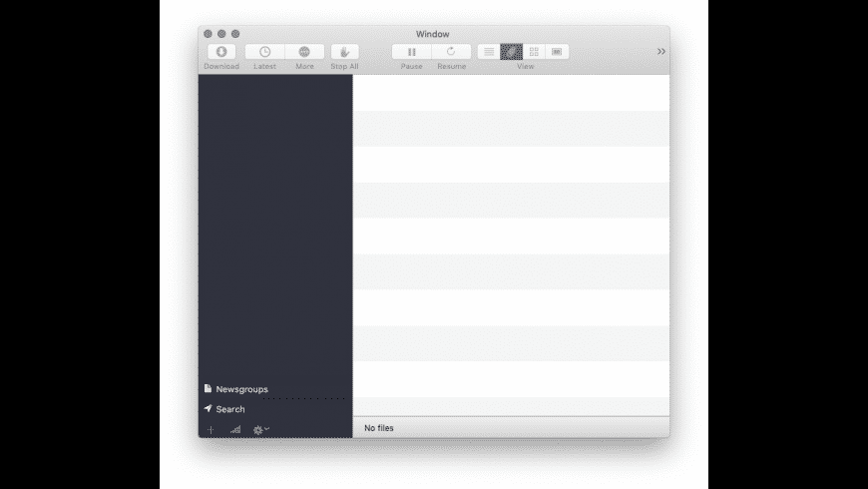
Task: Click the More globe icon
Action: click(304, 52)
